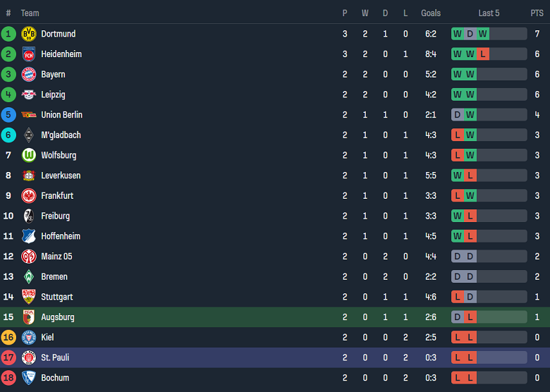Viewport: 550px width, 392px height.
Task: Click Dortmund's last-five form bar
Action: 489,34
